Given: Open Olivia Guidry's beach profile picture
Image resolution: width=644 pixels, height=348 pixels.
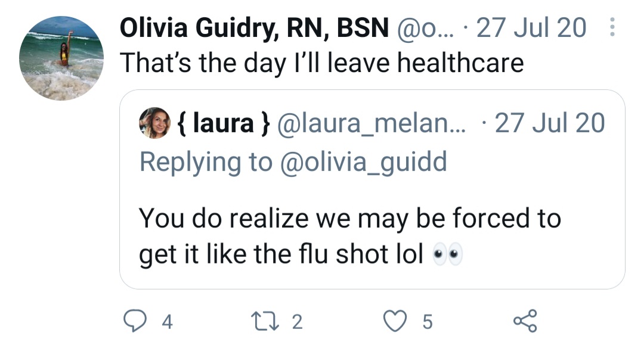Looking at the screenshot, I should [61, 58].
